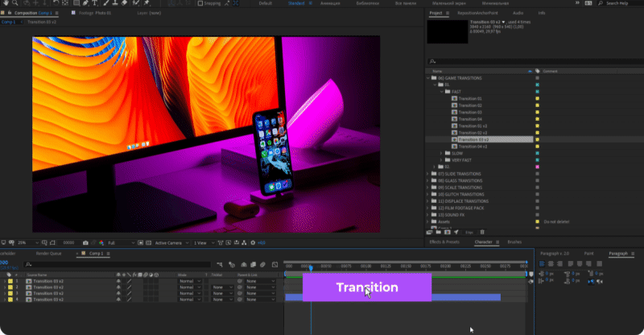This screenshot has width=644, height=335.
Task: Click the Project panel search field
Action: [x=535, y=61]
